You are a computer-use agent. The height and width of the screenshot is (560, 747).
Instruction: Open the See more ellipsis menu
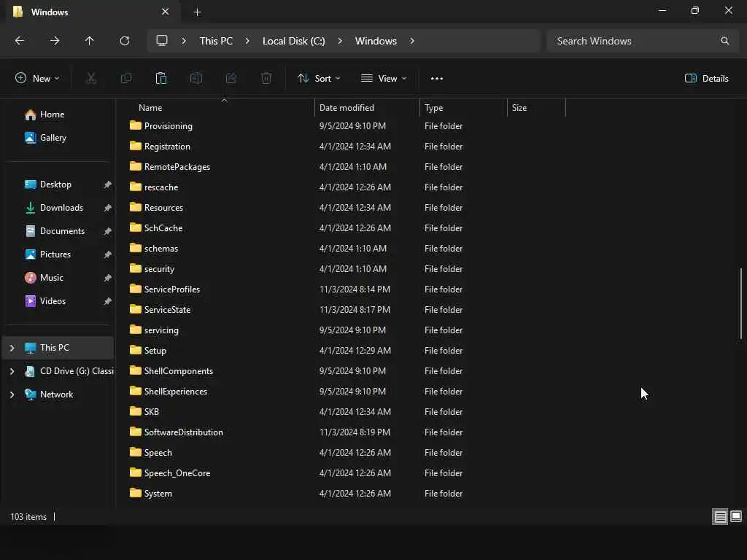pyautogui.click(x=437, y=79)
